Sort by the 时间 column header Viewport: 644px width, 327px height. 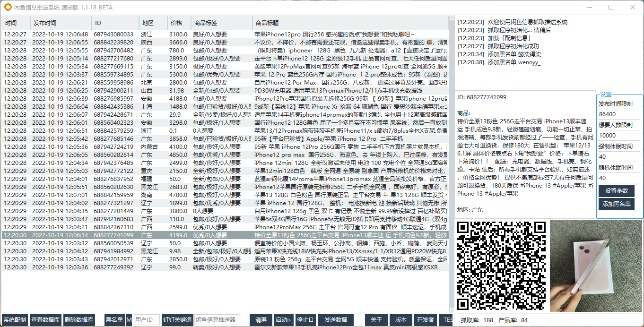[x=16, y=23]
